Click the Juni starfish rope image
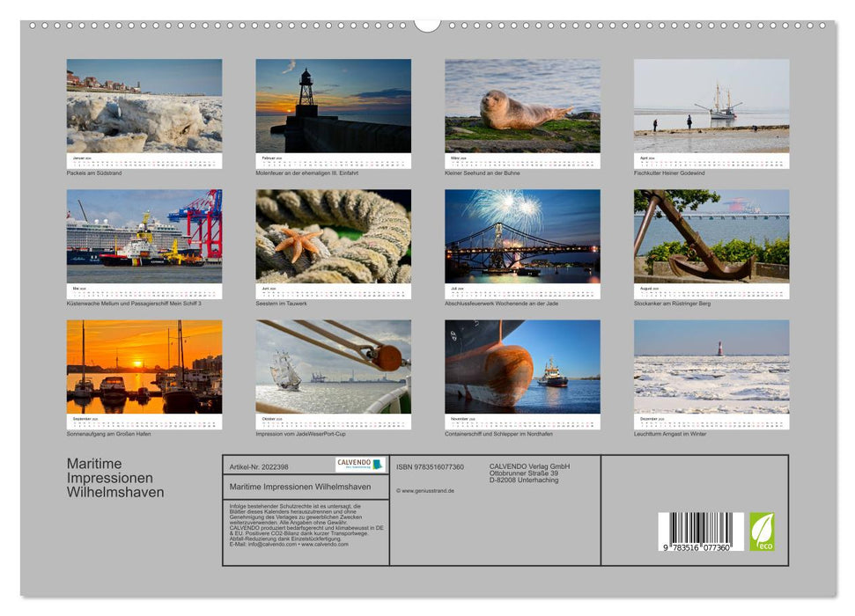 tap(332, 238)
